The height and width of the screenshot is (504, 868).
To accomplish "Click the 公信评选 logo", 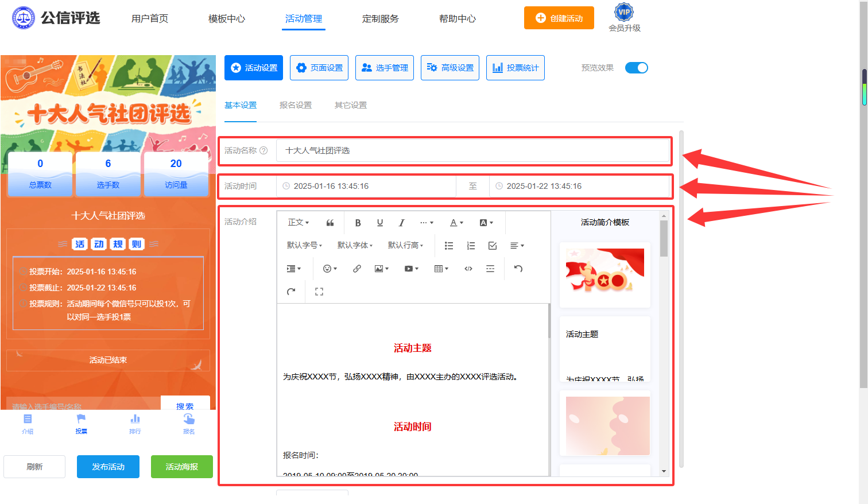I will (56, 18).
